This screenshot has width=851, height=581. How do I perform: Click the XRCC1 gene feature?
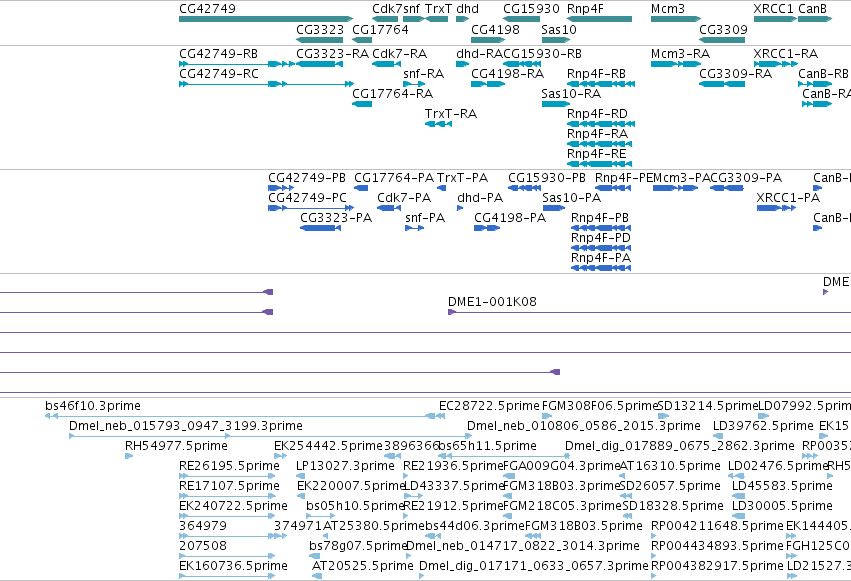(x=776, y=19)
